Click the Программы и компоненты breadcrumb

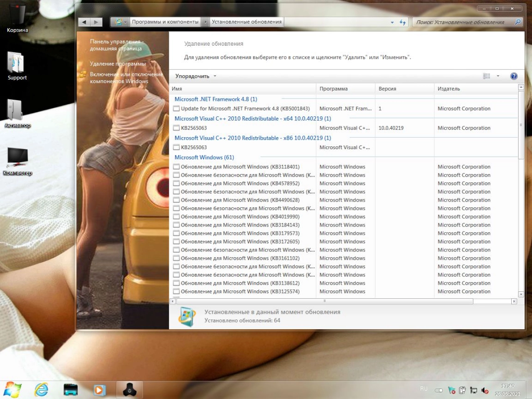(x=165, y=22)
